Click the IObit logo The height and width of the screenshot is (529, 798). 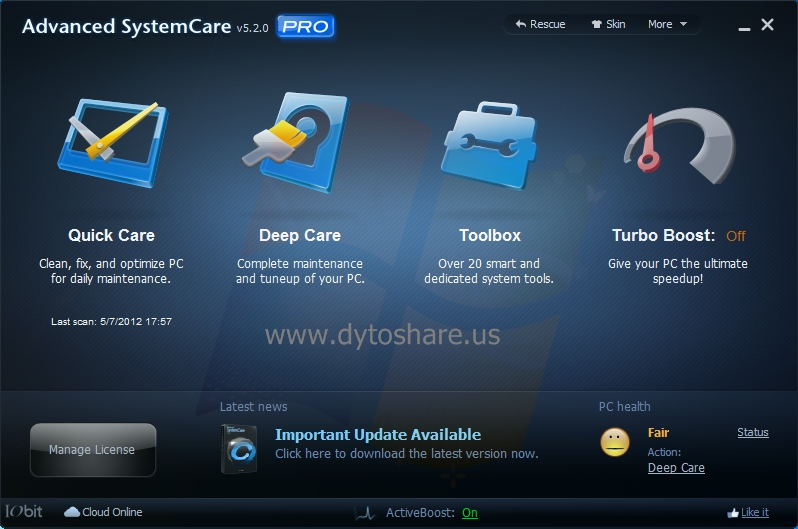[23, 511]
